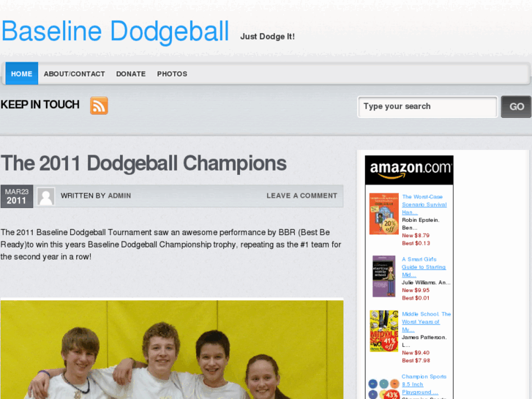Open 'The 2011 Dodgeball Champions' post title
Viewport: 532px width, 399px height.
[x=143, y=163]
